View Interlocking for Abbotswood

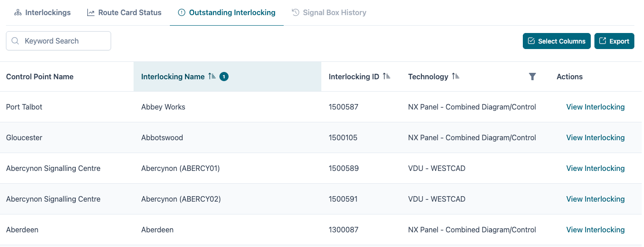[595, 137]
